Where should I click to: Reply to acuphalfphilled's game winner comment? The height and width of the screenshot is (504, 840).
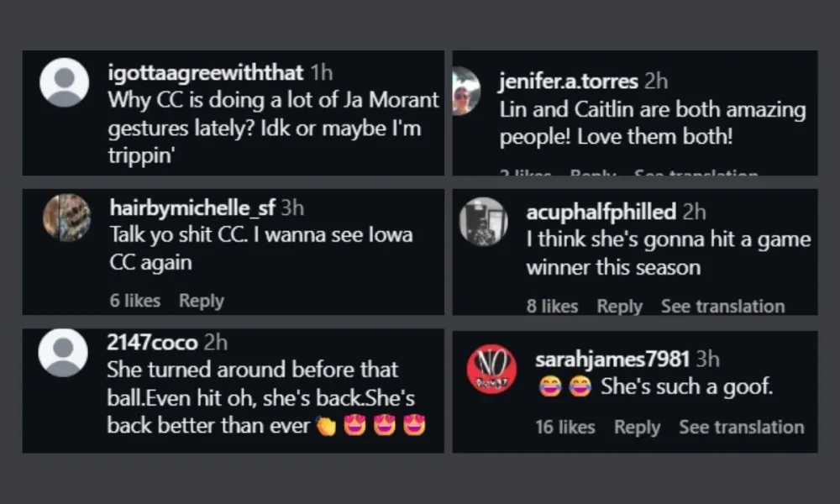pos(619,307)
